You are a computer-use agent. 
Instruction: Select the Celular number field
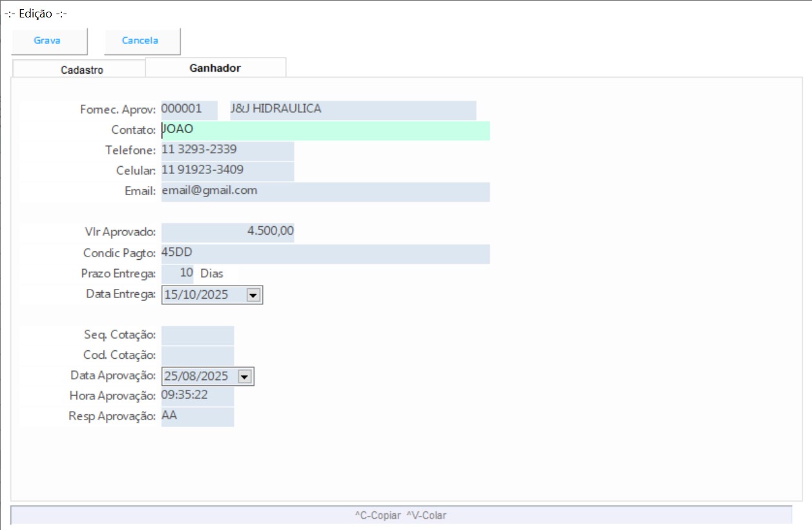pyautogui.click(x=227, y=171)
